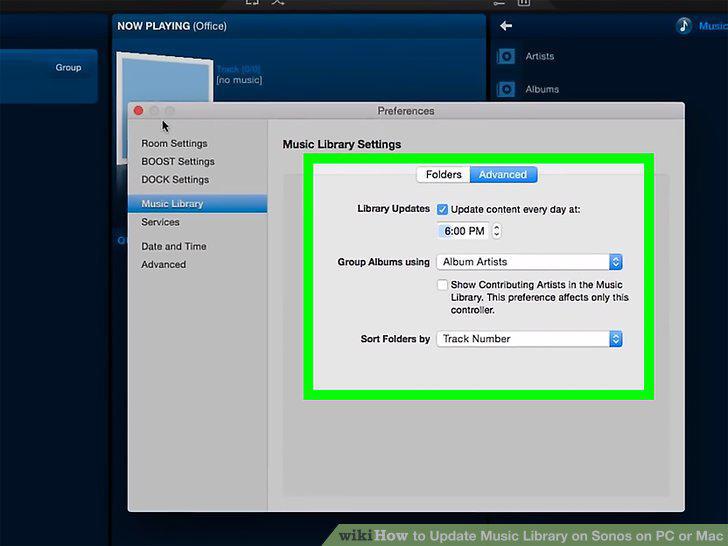
Task: Select DOCK Settings in sidebar
Action: (175, 180)
